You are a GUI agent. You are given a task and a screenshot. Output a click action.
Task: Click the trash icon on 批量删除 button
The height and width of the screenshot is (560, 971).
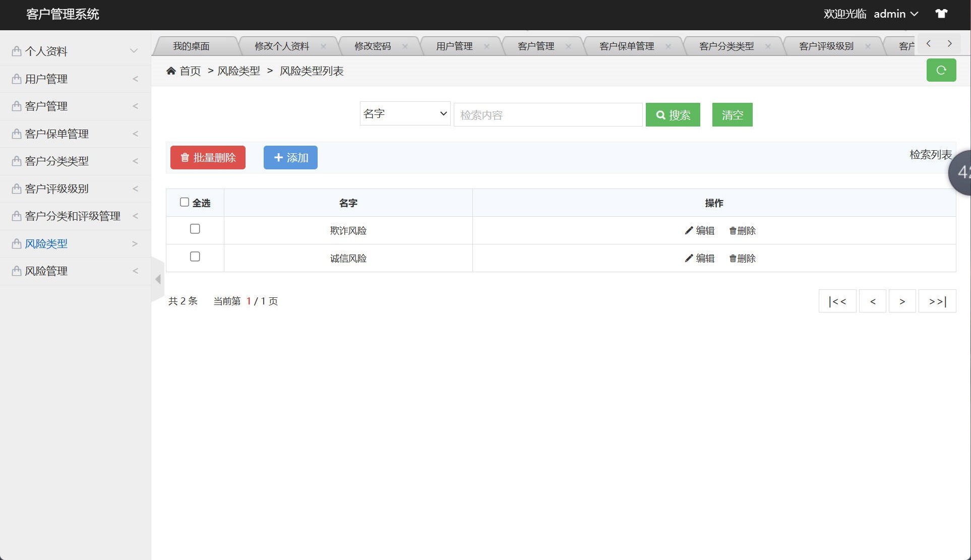(185, 157)
